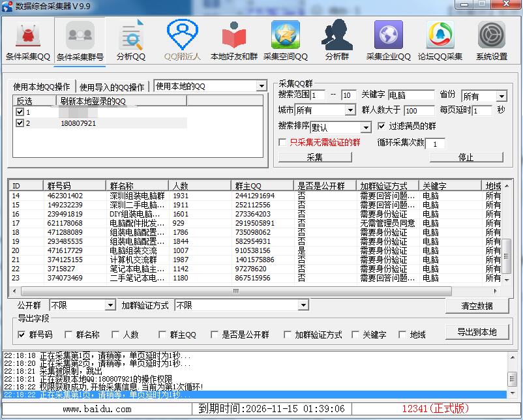Enable 关键字 export field checkbox
This screenshot has width=523, height=420.
point(355,335)
